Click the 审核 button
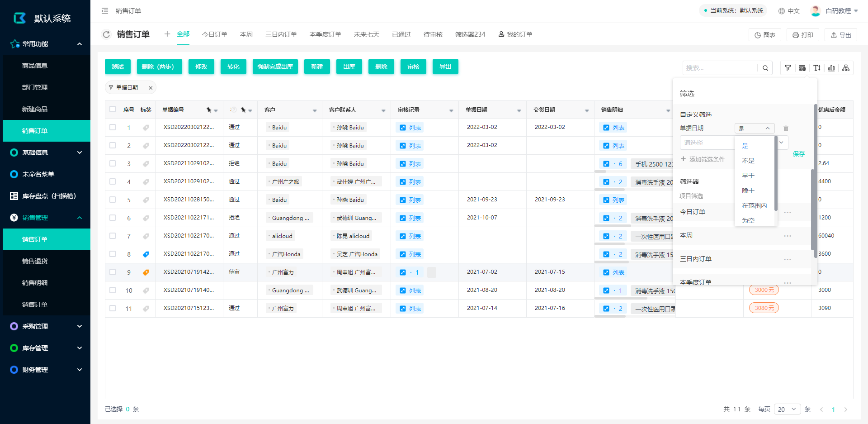This screenshot has height=424, width=868. (x=413, y=67)
